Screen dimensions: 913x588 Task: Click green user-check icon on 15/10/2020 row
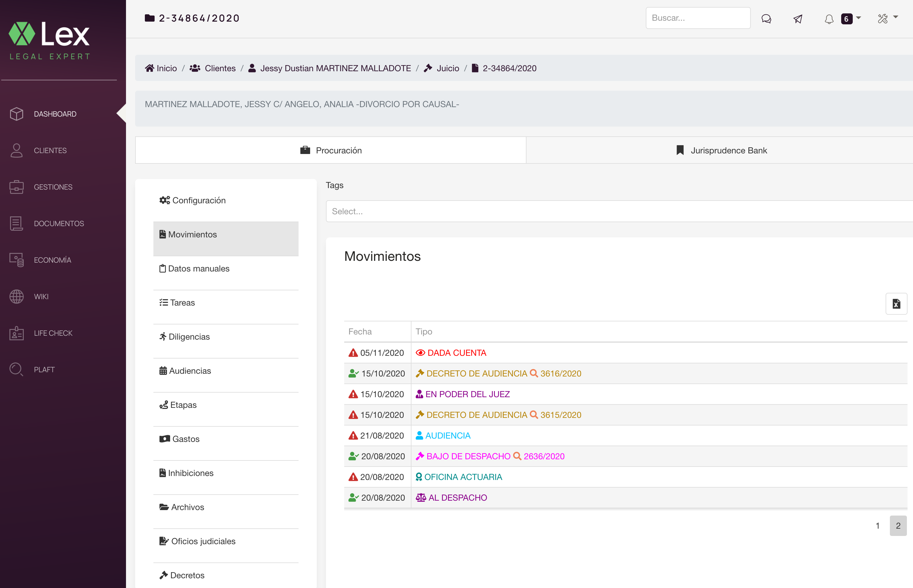pyautogui.click(x=354, y=373)
